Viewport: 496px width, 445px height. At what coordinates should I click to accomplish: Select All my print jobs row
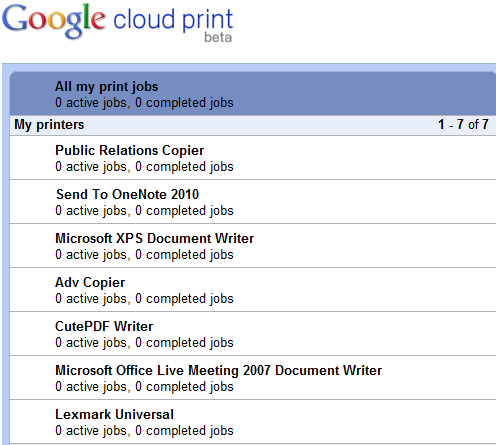253,94
